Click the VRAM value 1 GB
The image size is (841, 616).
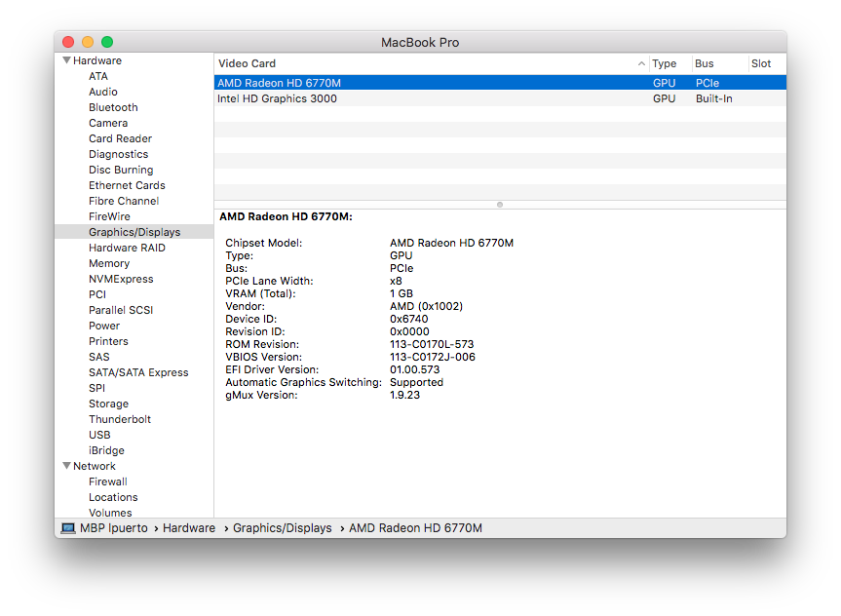(401, 293)
